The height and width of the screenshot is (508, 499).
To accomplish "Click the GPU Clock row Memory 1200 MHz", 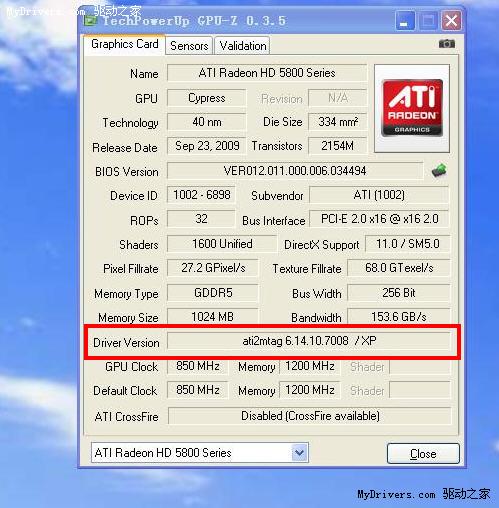I will pyautogui.click(x=310, y=366).
